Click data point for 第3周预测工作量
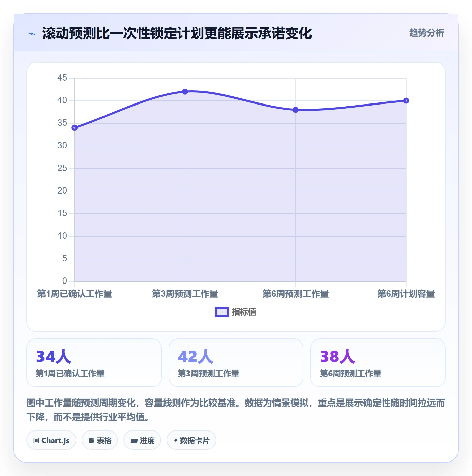This screenshot has width=472, height=476. tap(185, 92)
